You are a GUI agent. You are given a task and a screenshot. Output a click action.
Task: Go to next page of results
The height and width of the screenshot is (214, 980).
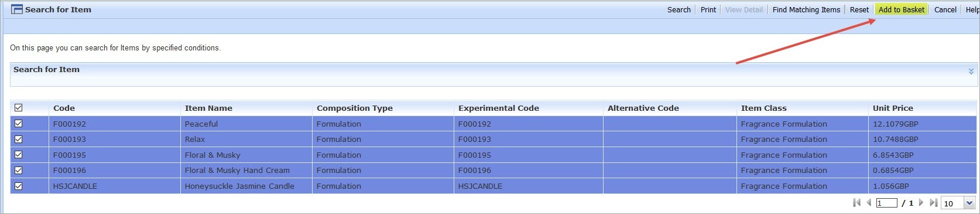(921, 203)
